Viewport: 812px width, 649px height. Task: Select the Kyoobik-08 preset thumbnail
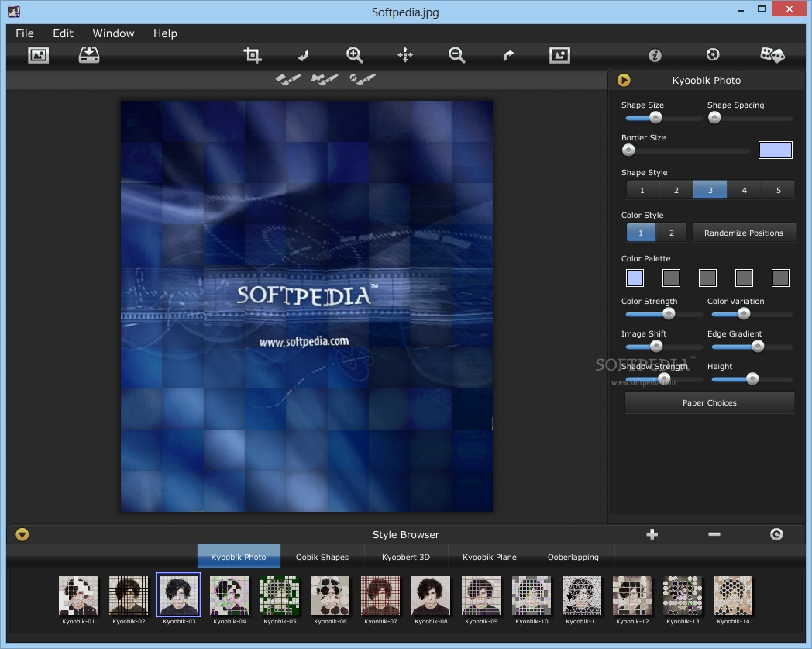(x=431, y=595)
